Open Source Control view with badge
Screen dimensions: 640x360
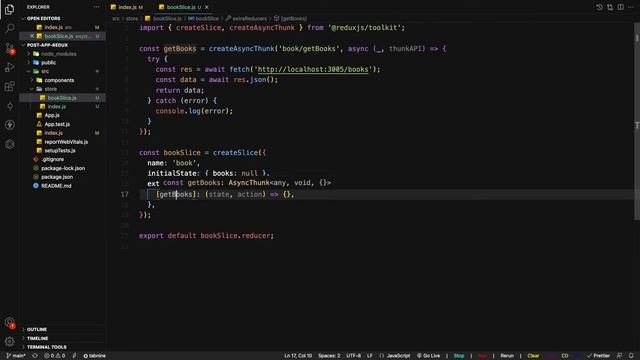pyautogui.click(x=9, y=48)
